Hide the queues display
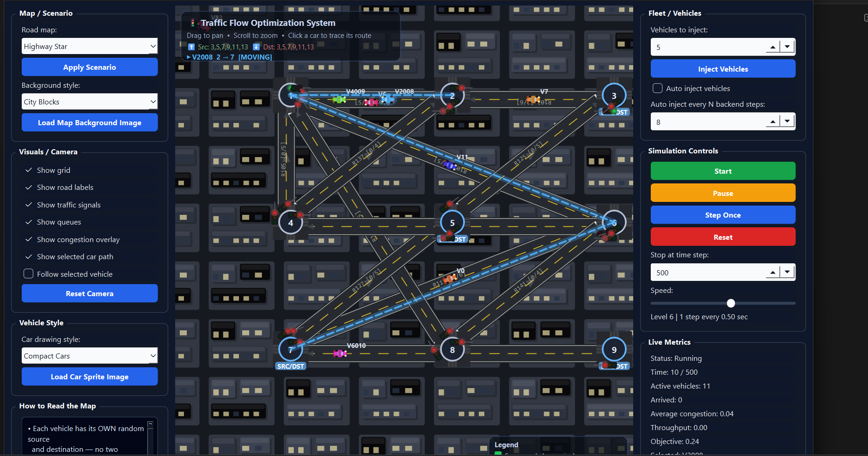This screenshot has height=456, width=868. (x=53, y=222)
